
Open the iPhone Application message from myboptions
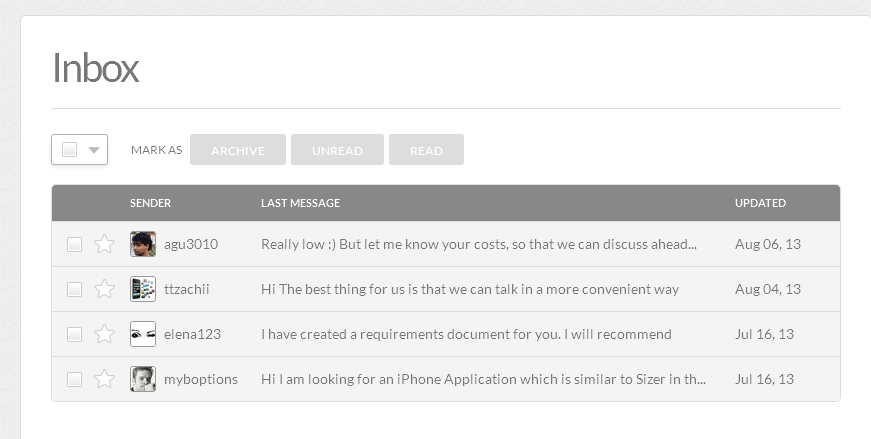tap(483, 379)
